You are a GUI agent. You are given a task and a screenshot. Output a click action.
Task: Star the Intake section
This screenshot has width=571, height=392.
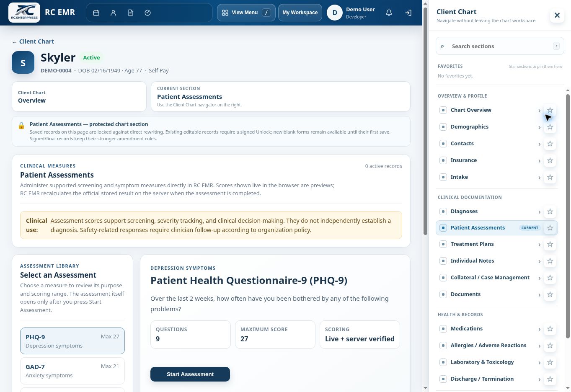click(550, 177)
